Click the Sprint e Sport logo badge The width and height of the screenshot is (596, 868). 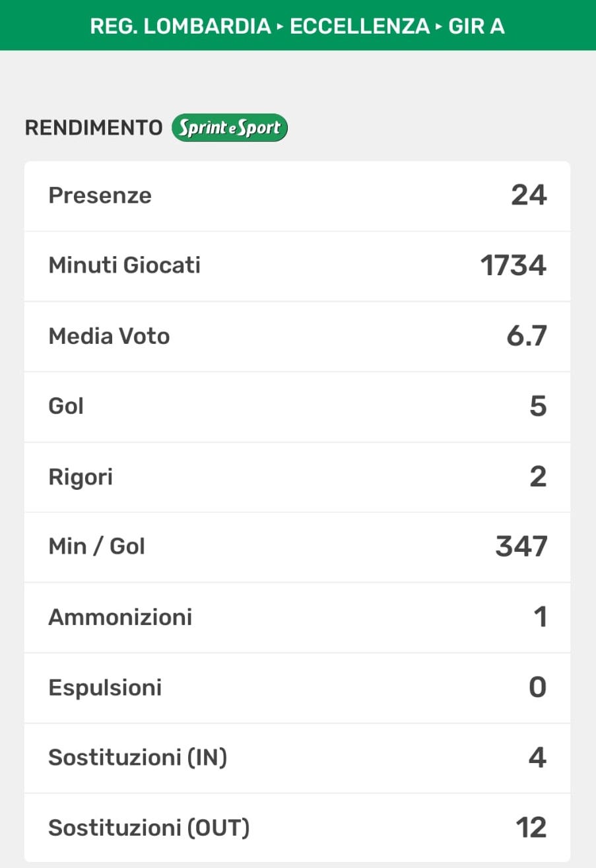coord(230,128)
